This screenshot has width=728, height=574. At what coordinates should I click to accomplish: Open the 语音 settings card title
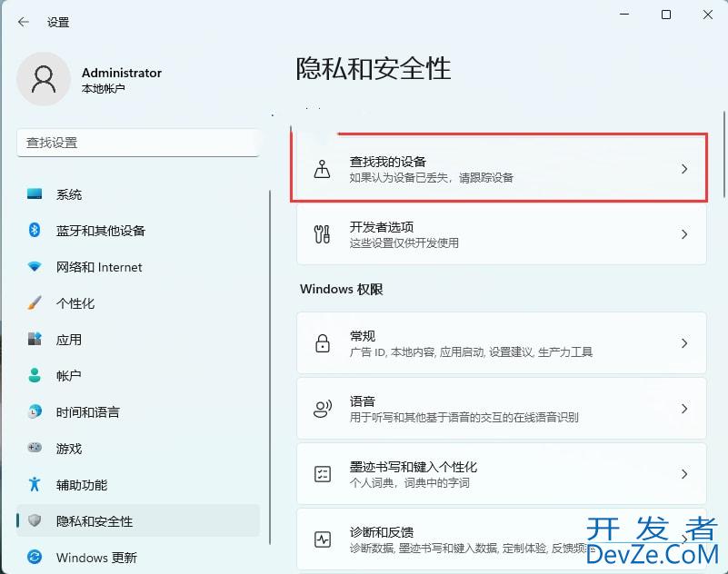362,401
